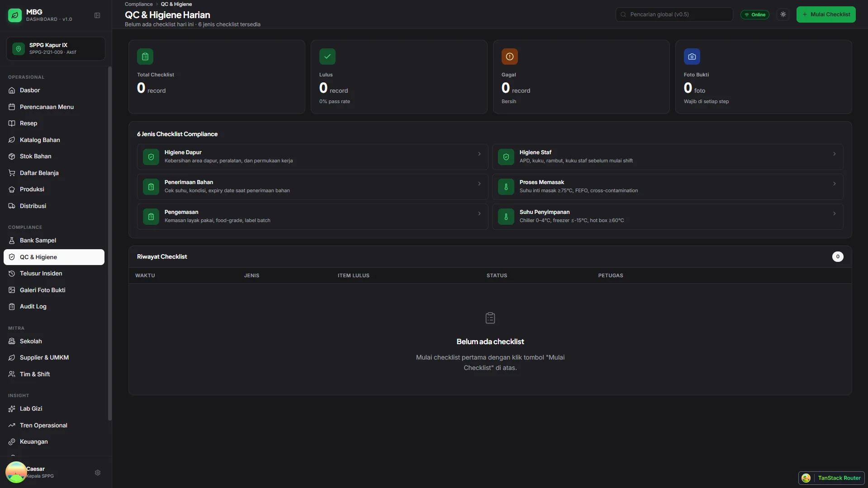The image size is (868, 488).
Task: Expand Suhu Penyimpanan row chevron
Action: pyautogui.click(x=835, y=213)
